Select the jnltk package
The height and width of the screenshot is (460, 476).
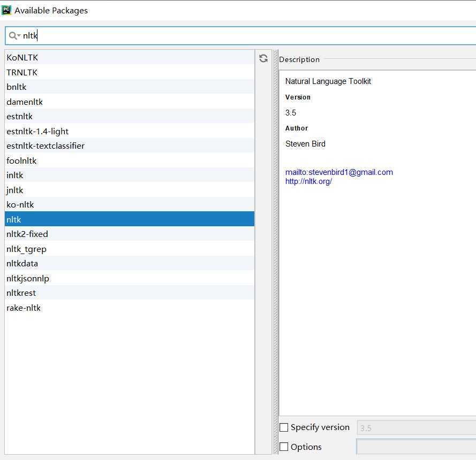[x=130, y=190]
